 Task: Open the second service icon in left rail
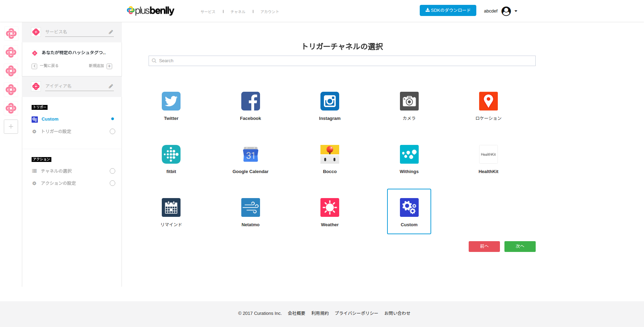tap(11, 52)
